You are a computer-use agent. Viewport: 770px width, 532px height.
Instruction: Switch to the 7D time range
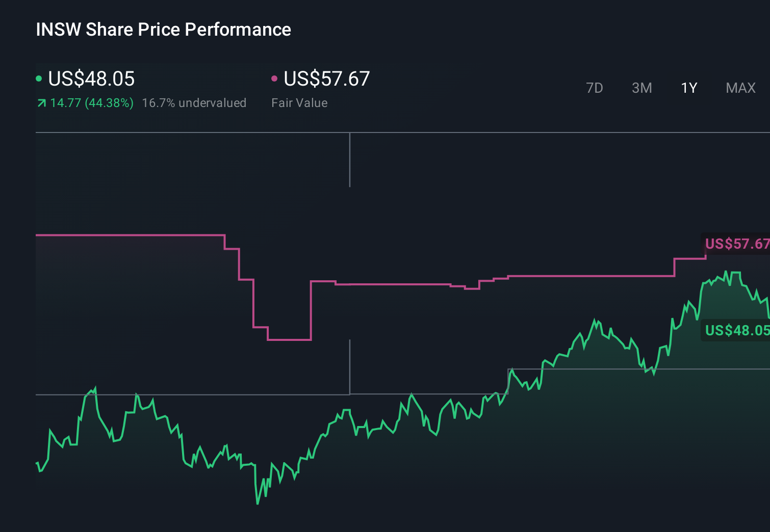(x=595, y=88)
